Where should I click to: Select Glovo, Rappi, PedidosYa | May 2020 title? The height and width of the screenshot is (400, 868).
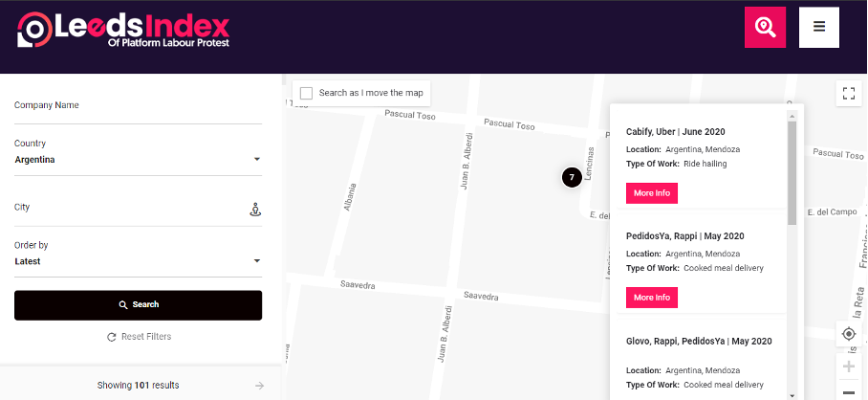(699, 342)
